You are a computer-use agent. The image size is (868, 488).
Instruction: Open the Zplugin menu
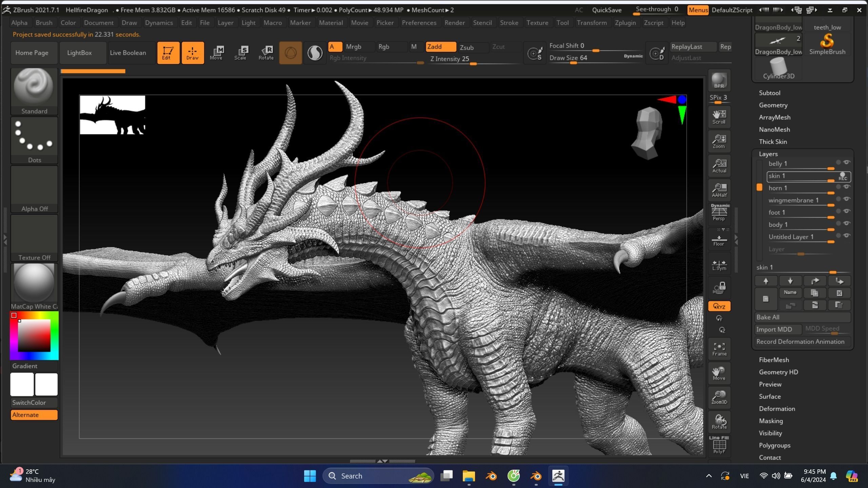click(625, 23)
